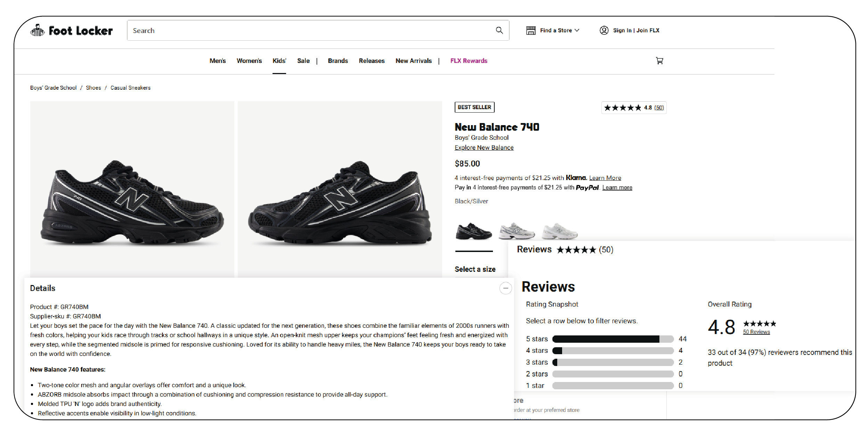Click the search magnifier icon

tap(499, 31)
